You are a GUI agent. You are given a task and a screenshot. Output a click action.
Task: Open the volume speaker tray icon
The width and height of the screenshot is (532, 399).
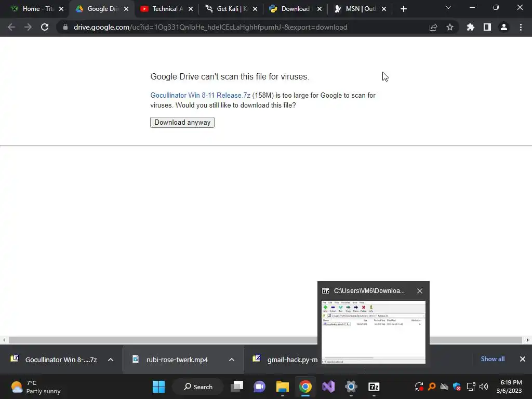[484, 387]
